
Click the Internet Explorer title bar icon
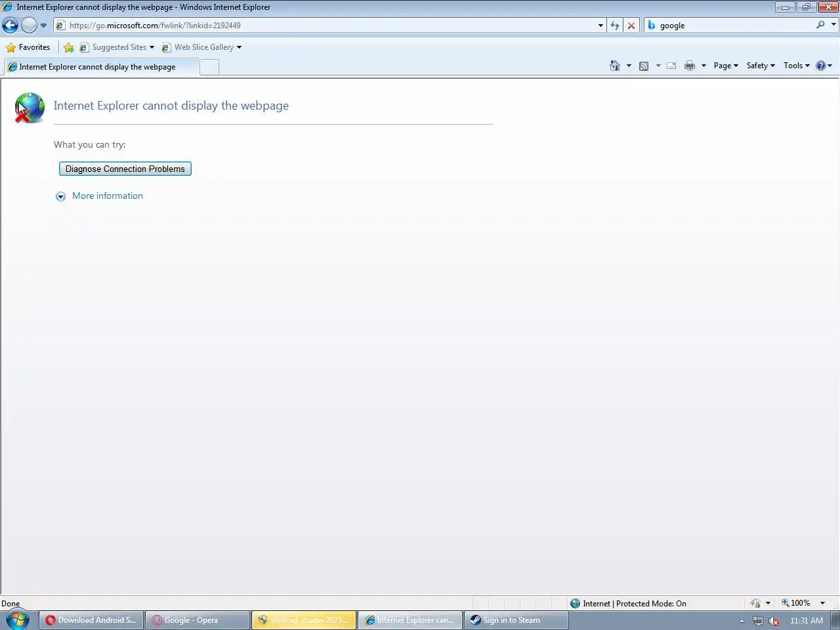tap(7, 7)
